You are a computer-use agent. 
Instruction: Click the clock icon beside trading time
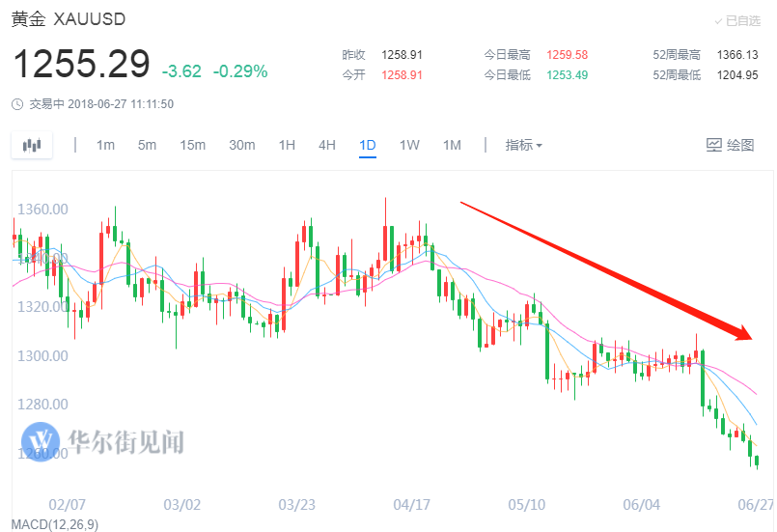16,104
